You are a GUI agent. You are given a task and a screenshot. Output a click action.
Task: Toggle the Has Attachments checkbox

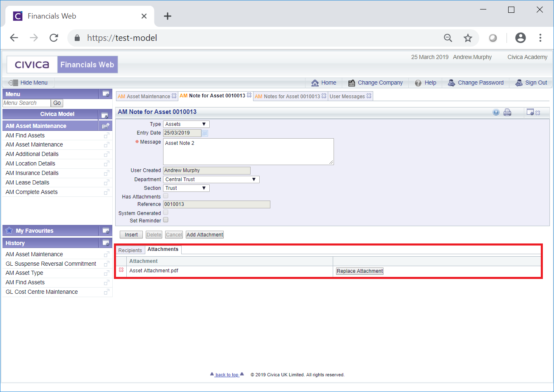(x=166, y=196)
